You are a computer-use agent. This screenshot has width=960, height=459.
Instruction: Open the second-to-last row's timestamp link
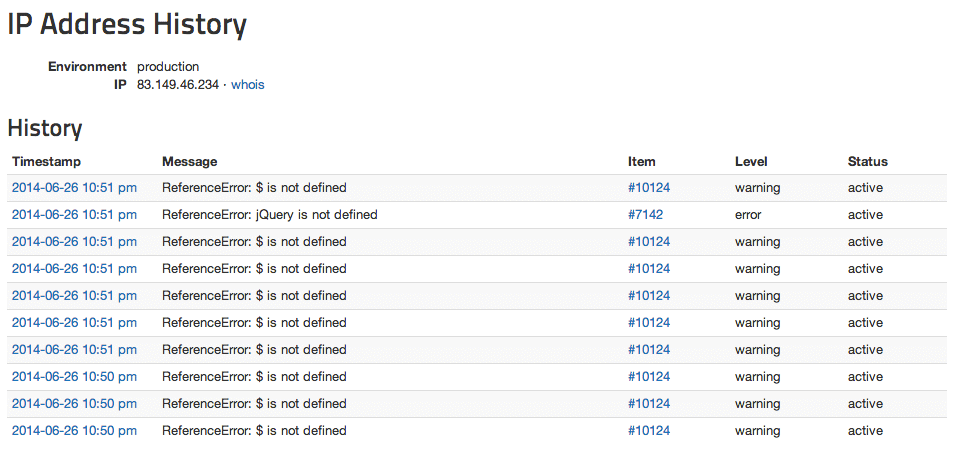point(74,403)
